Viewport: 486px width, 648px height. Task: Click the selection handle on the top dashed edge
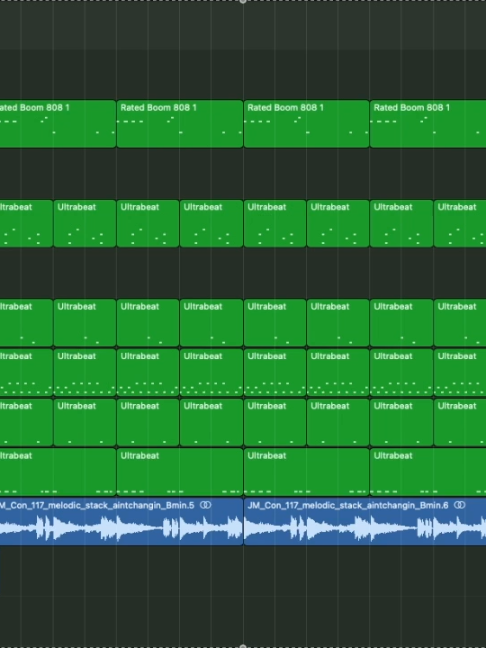coord(243,1)
